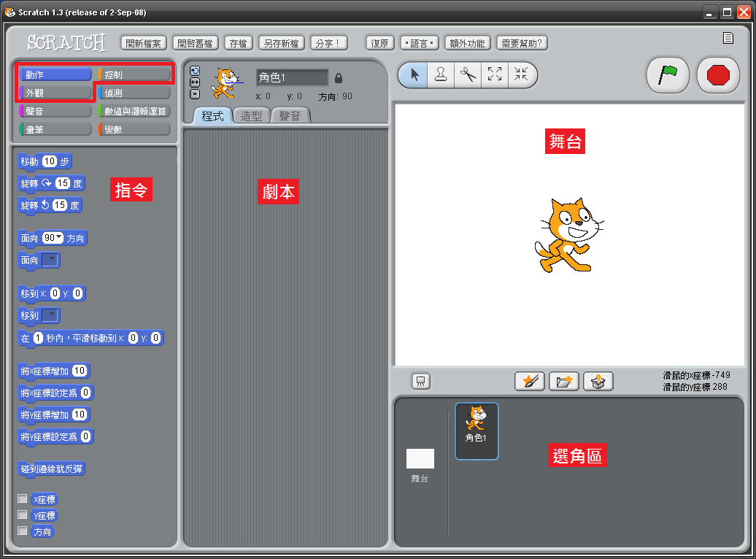Open the 偵測 sensing block category

(x=134, y=93)
